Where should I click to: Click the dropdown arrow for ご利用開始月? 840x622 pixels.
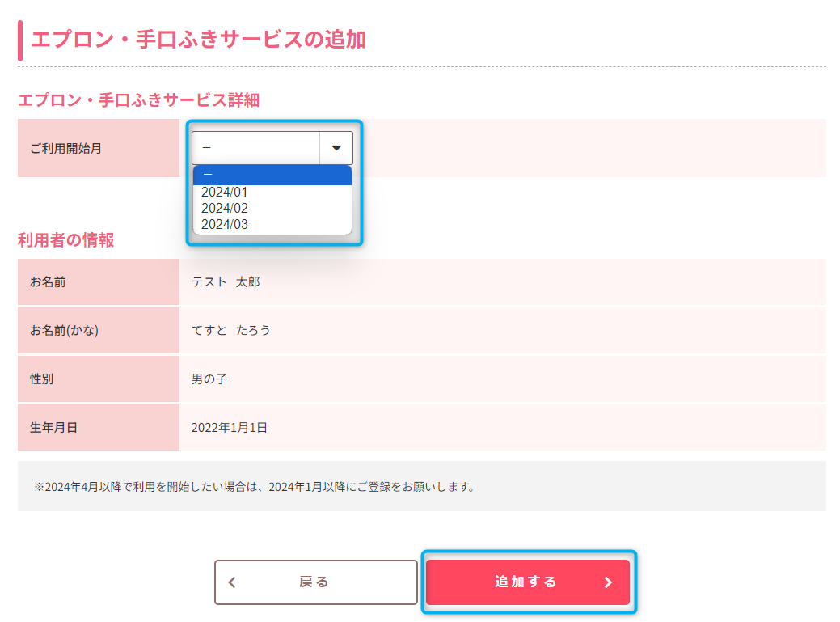point(336,148)
